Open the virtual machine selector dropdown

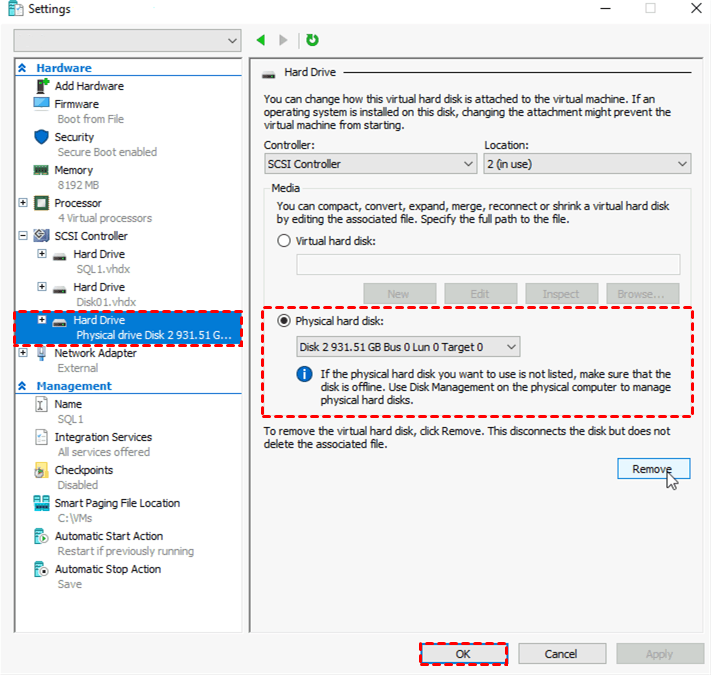pyautogui.click(x=127, y=41)
